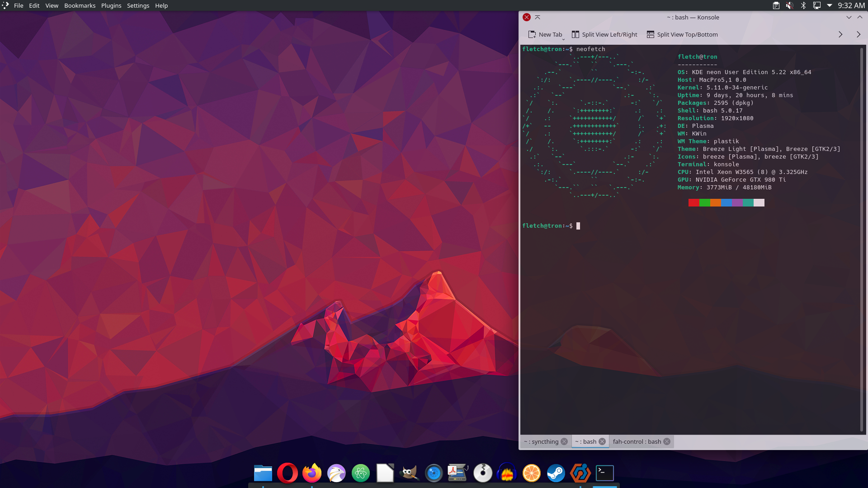
Task: Click the red color block in neofetch
Action: click(693, 202)
